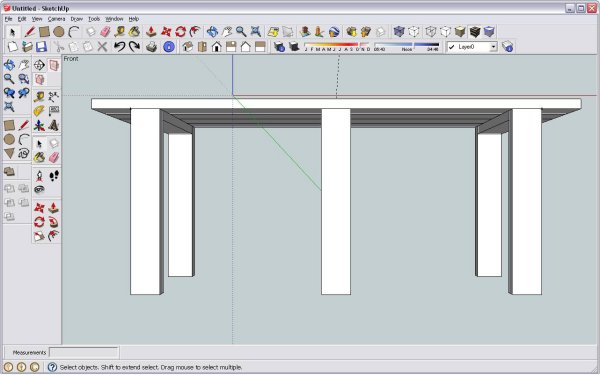Open the Camera menu
The height and width of the screenshot is (375, 600).
point(56,19)
